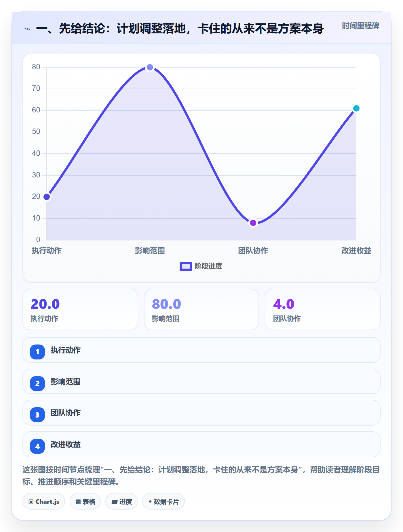This screenshot has width=403, height=532.
Task: Click the 进度 tag
Action: coord(121,502)
